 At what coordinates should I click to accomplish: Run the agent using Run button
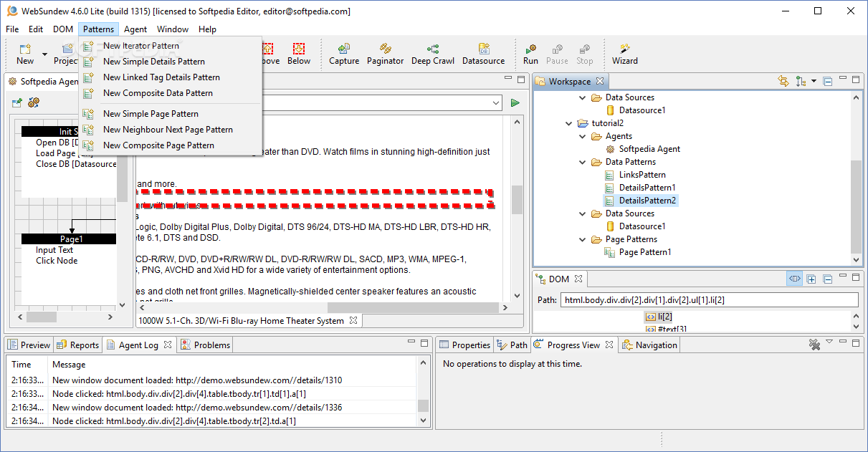pos(530,54)
